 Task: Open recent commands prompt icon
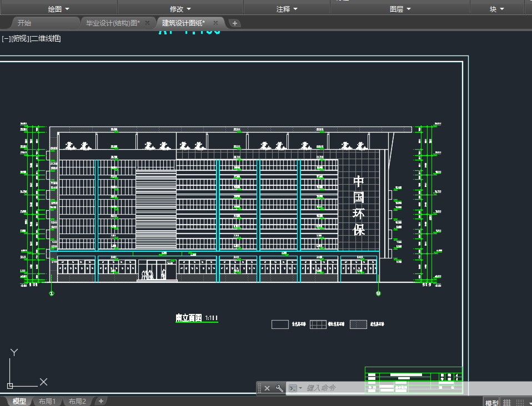coord(293,388)
